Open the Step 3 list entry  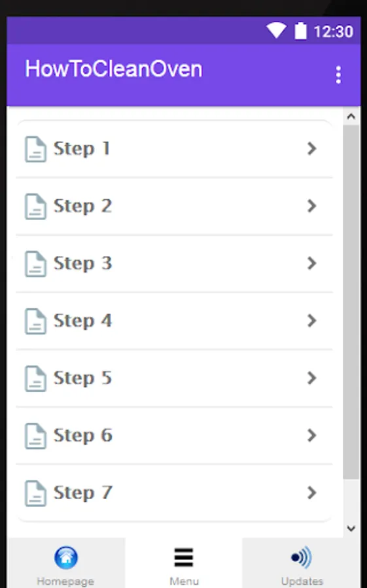pos(174,264)
